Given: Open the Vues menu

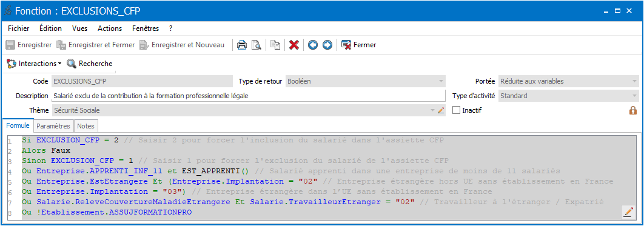Looking at the screenshot, I should tap(79, 28).
